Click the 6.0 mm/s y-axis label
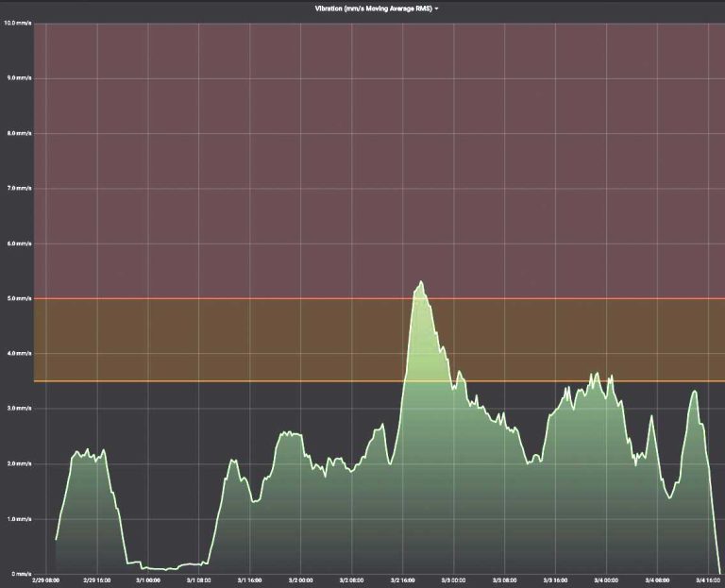Viewport: 725px width, 588px height. (18, 244)
